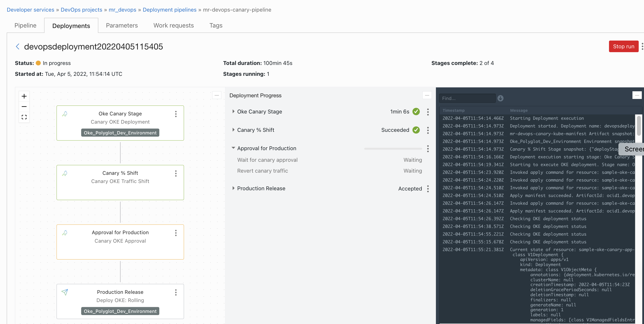This screenshot has width=644, height=324.
Task: Select log row 'Starting Deployment execution'
Action: tap(538, 118)
